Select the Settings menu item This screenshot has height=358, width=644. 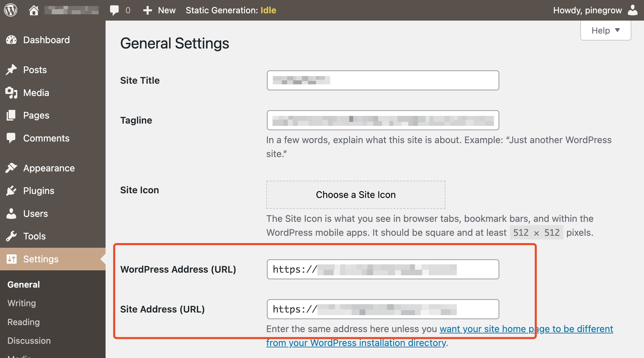click(53, 259)
